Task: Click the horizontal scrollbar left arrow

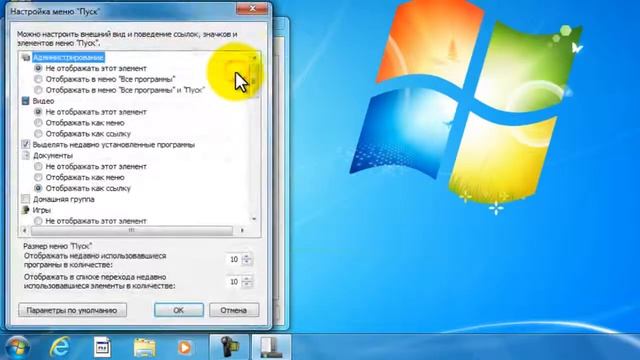Action: (25, 231)
